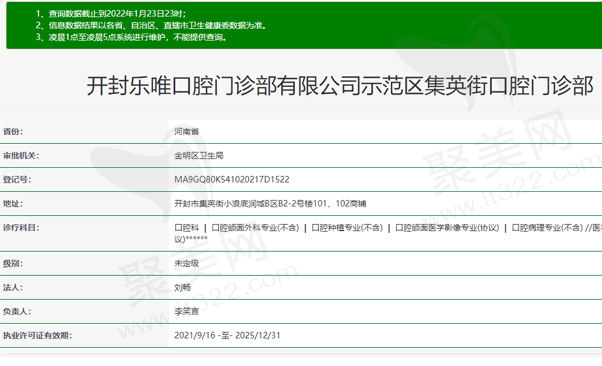Click the 地址 label
This screenshot has height=366, width=602.
pyautogui.click(x=13, y=204)
